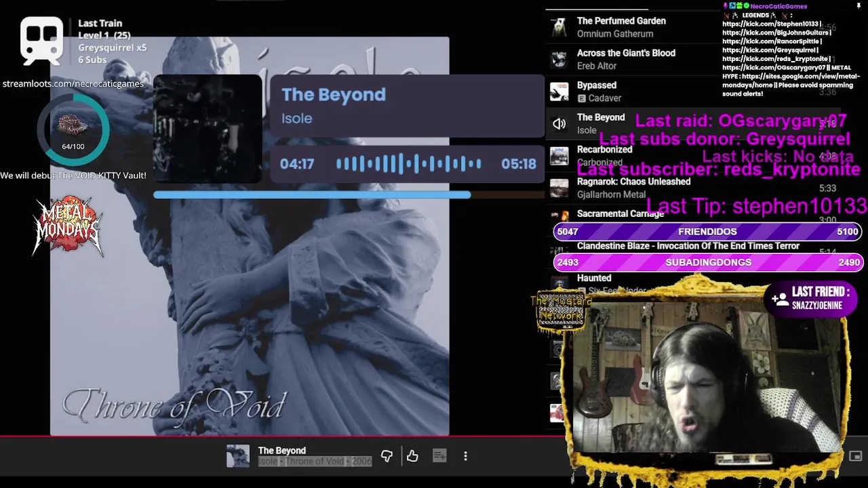868x488 pixels.
Task: Play Across the Giant's Blood from queue
Action: (626, 53)
